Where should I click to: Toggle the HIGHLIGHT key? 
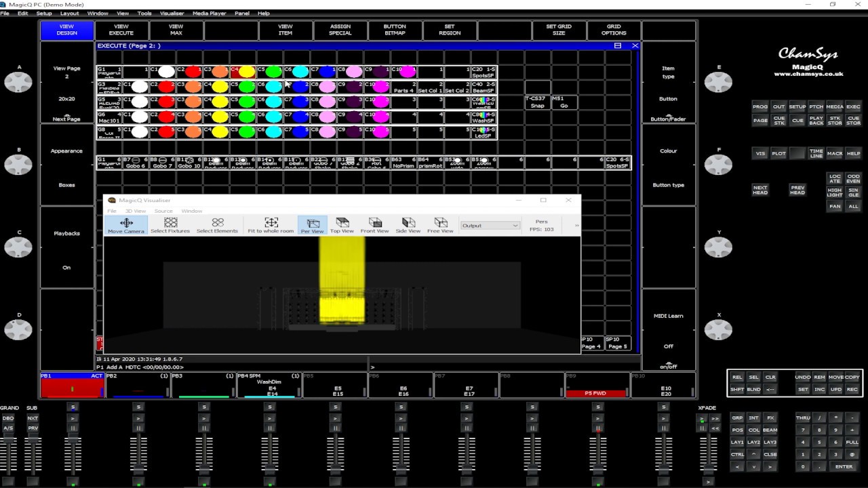tap(834, 192)
